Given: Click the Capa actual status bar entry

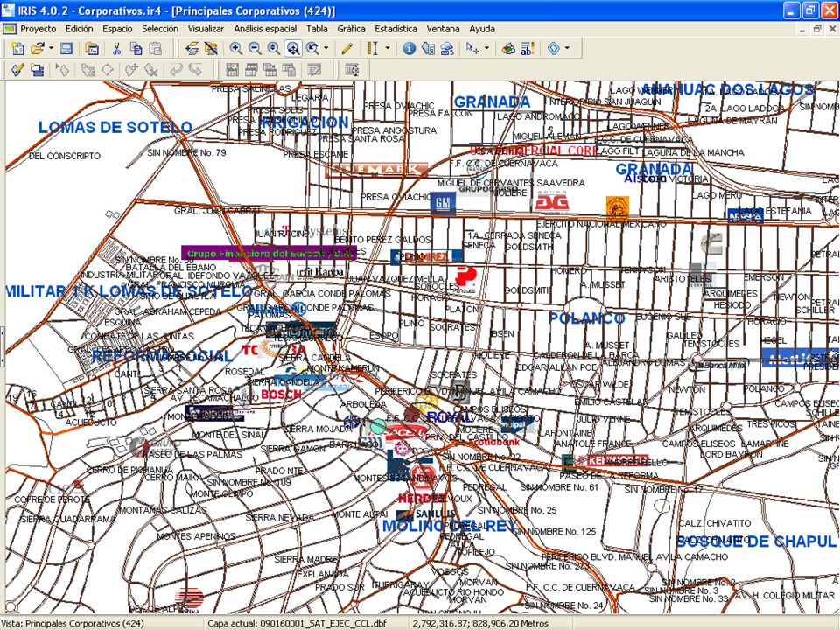Looking at the screenshot, I should point(297,624).
